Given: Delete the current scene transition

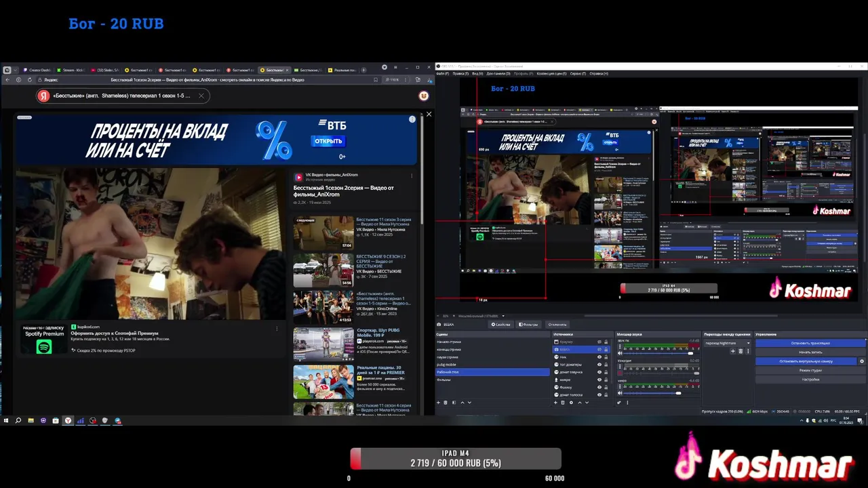Looking at the screenshot, I should click(x=741, y=351).
